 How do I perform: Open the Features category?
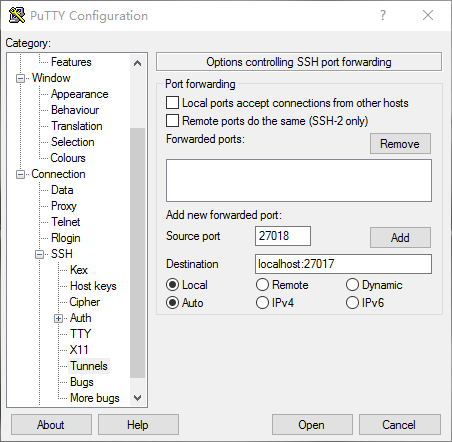pyautogui.click(x=71, y=62)
